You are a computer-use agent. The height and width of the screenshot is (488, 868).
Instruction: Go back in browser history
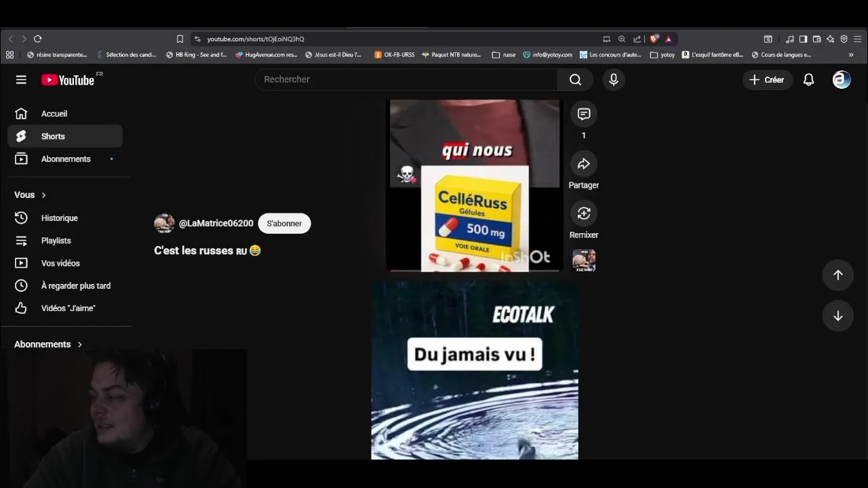tap(10, 39)
